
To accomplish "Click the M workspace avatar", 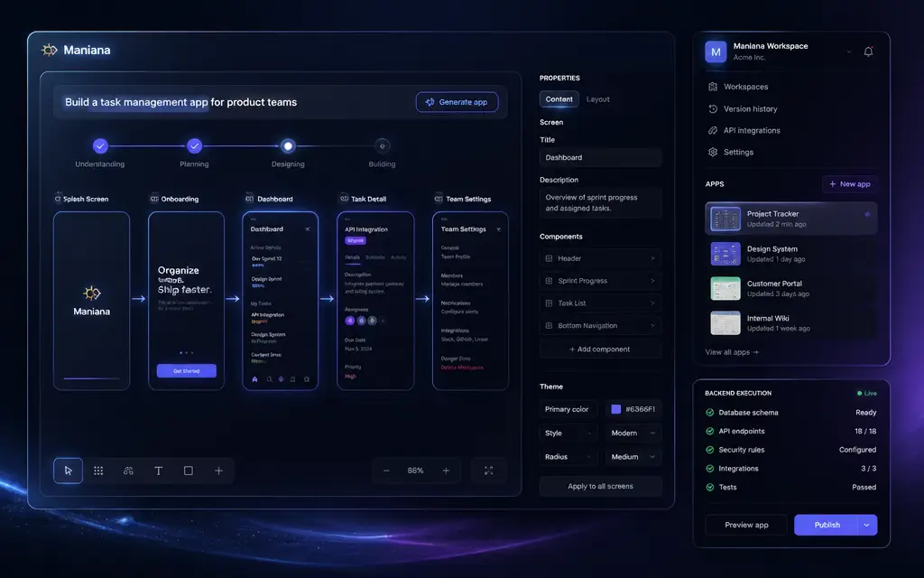I will [716, 51].
